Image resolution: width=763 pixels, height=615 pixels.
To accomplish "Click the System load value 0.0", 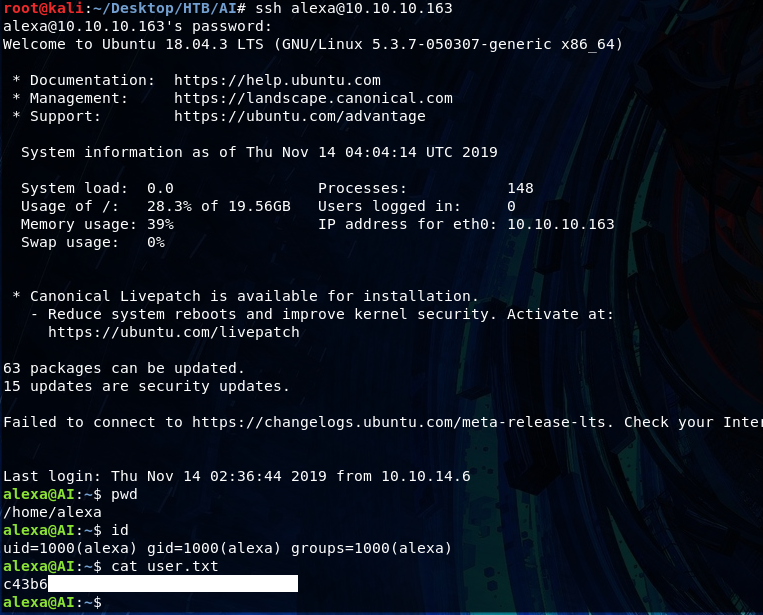I will (x=160, y=188).
